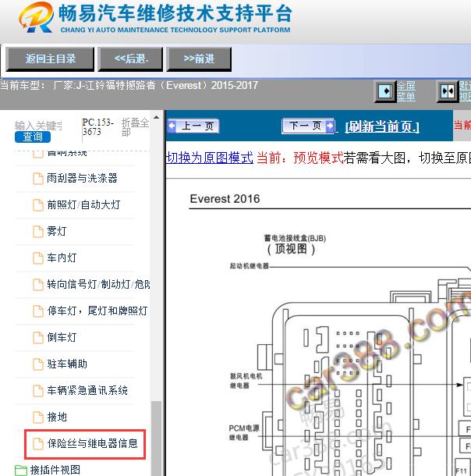
Task: Click page icon beside 雨刮器与洗涤器
Action: (x=38, y=179)
